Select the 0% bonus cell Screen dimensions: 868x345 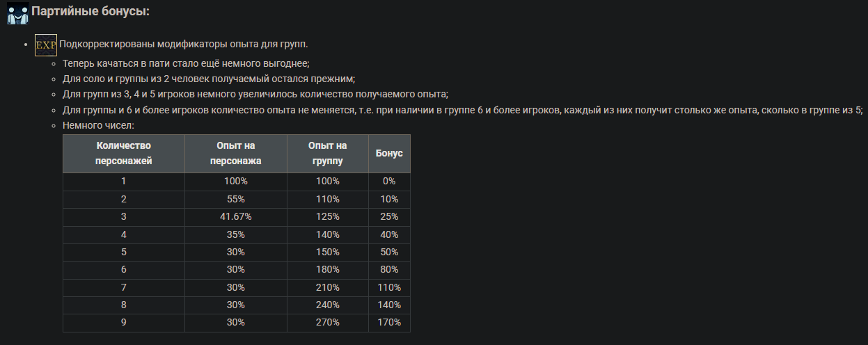click(x=389, y=181)
